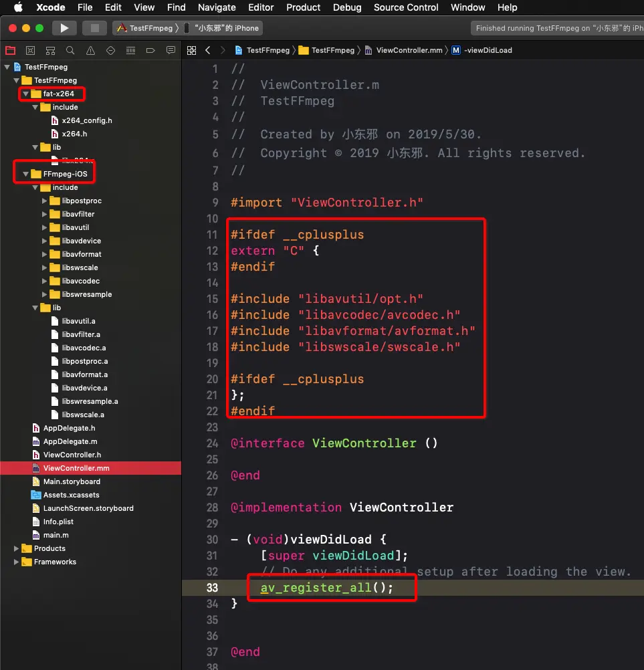This screenshot has height=670, width=644.
Task: Expand the libavdevice folder
Action: tap(44, 241)
